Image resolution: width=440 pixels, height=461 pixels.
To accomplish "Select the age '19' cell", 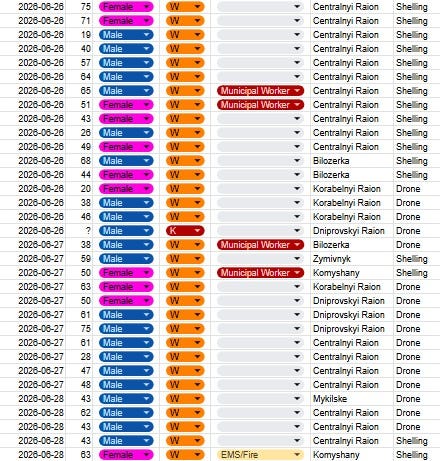I will [79, 35].
